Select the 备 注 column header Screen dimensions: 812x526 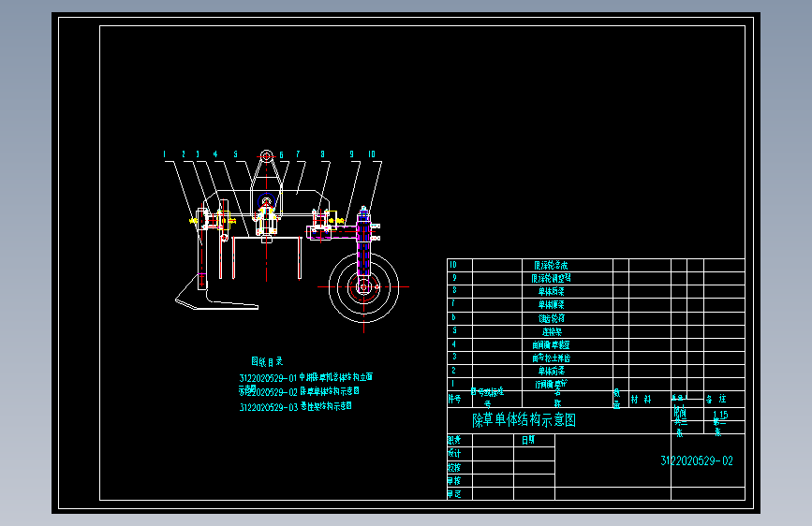coord(716,399)
